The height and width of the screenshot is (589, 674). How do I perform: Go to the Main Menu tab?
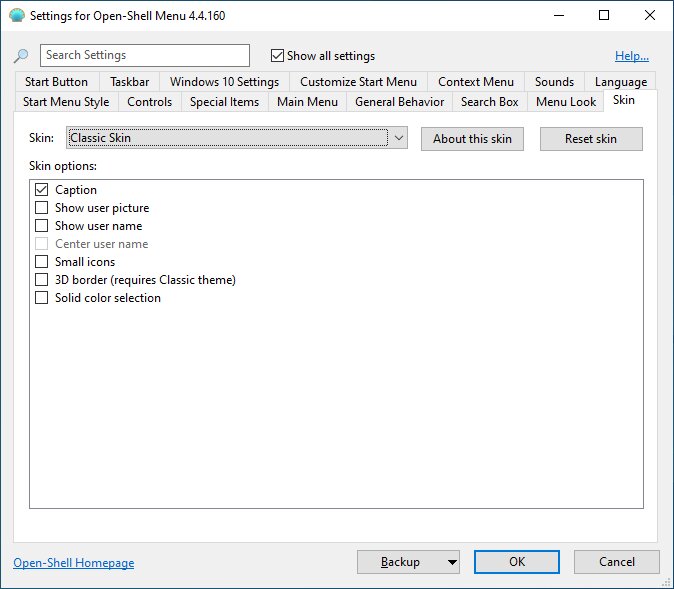307,102
